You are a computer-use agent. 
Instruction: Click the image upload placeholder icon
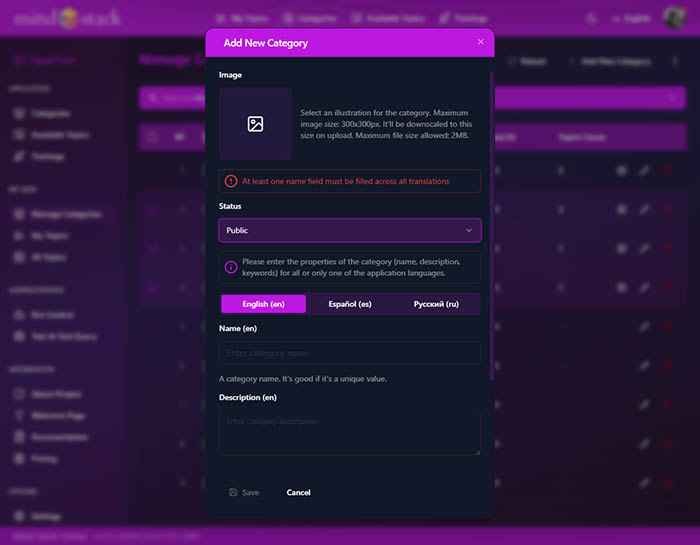(255, 124)
